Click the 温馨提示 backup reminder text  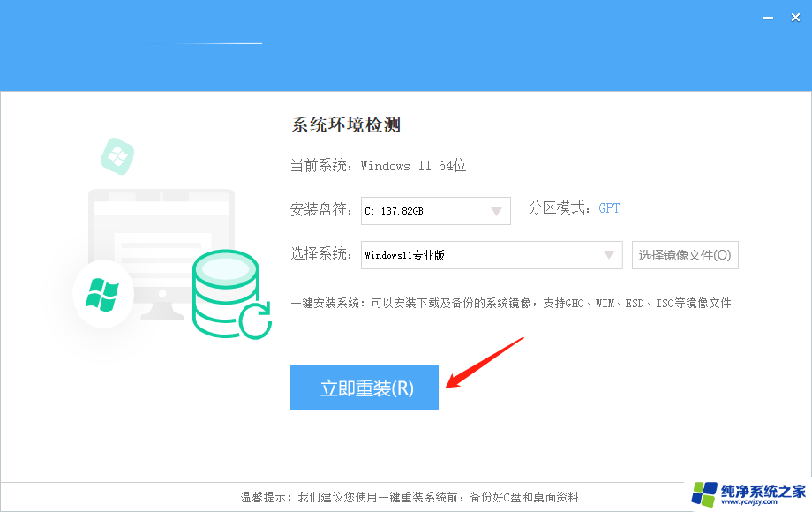pyautogui.click(x=410, y=498)
